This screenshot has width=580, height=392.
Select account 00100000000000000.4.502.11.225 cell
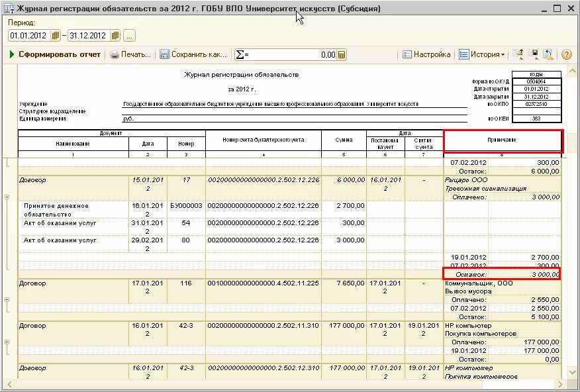click(264, 291)
